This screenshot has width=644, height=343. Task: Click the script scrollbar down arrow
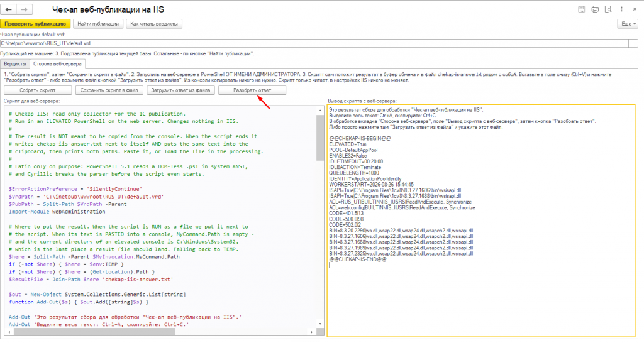point(320,324)
